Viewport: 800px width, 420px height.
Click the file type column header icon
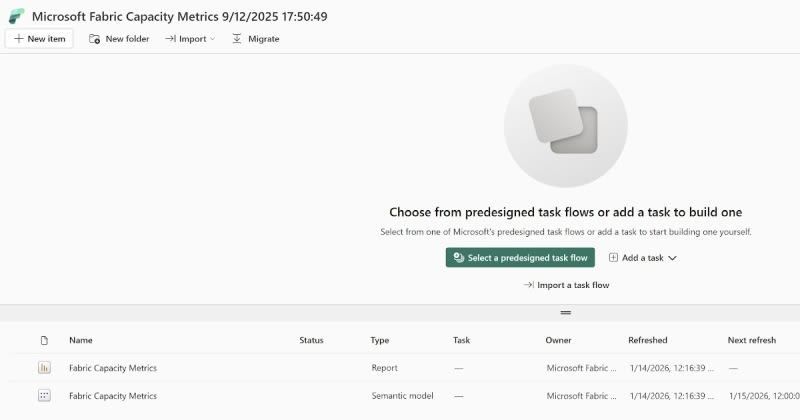click(x=44, y=340)
